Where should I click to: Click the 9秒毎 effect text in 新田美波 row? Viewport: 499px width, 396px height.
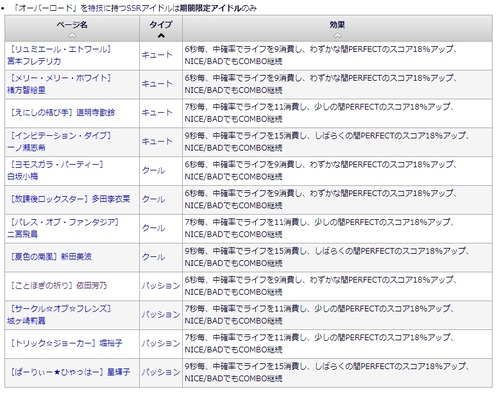click(x=327, y=257)
